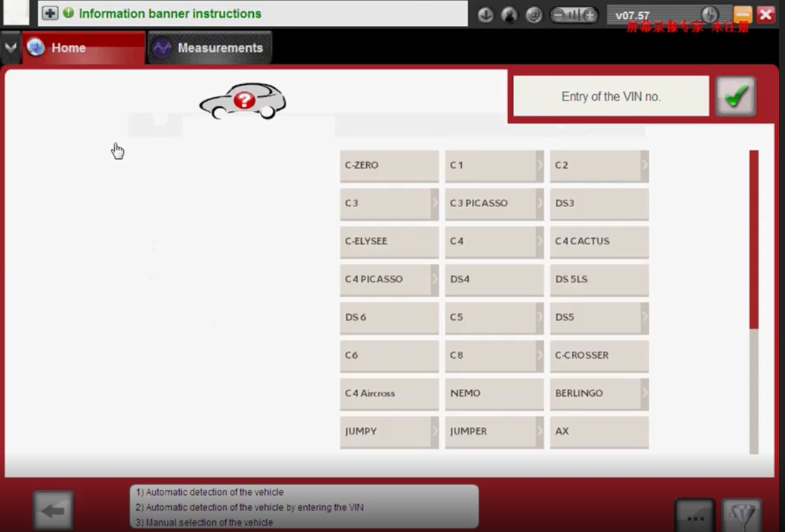Confirm VIN with green checkmark button

coord(736,97)
